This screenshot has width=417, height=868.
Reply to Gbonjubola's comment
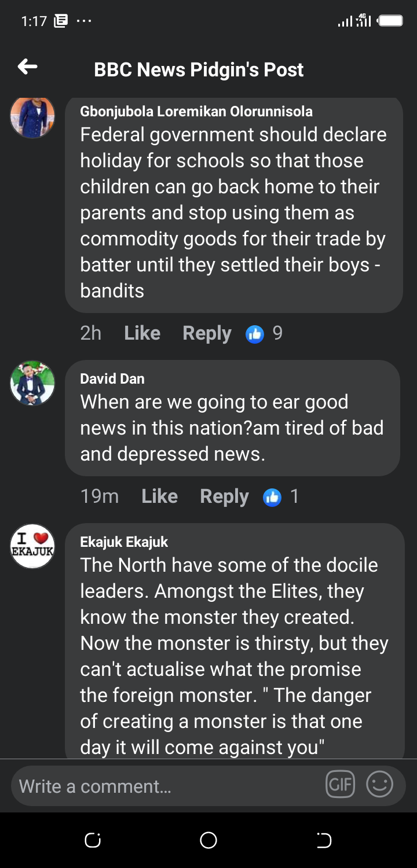tap(207, 333)
